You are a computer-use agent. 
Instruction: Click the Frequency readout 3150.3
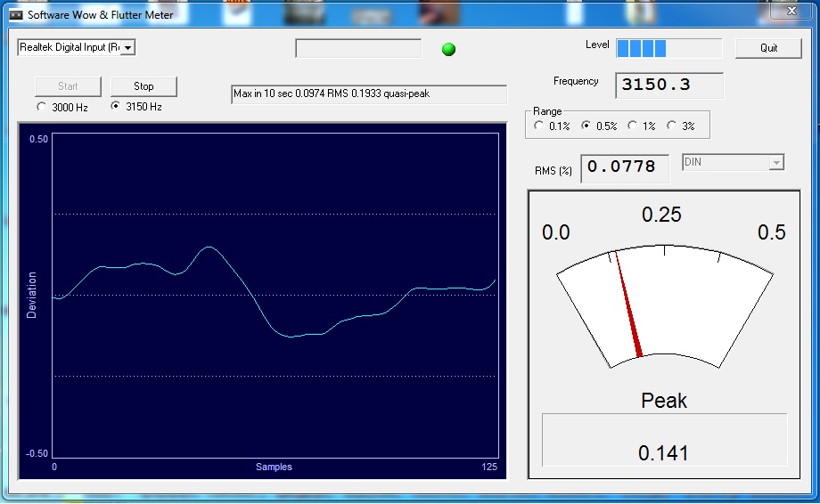click(669, 85)
